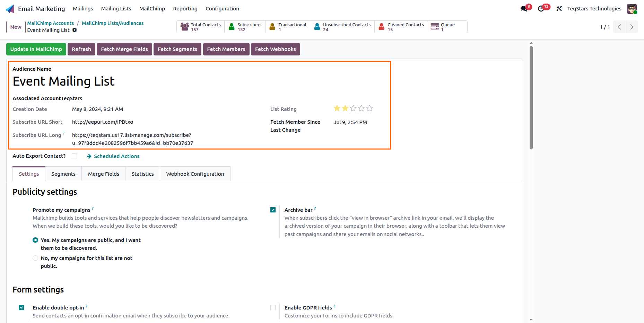This screenshot has width=644, height=323.
Task: Open the Mailings menu
Action: coord(83,9)
